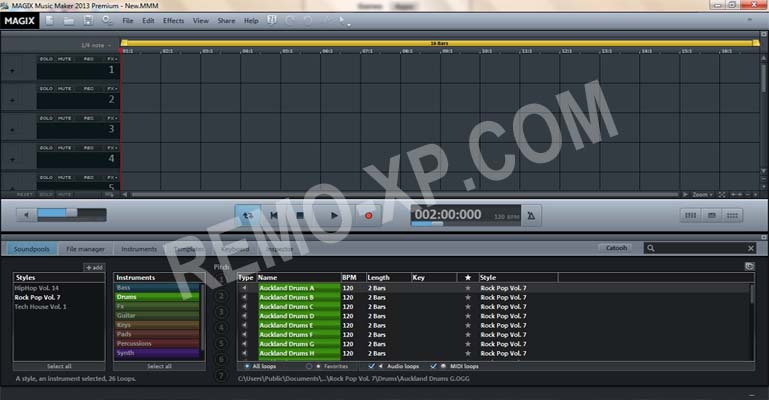Select the All loops radio button
Viewport: 769px width, 400px height.
pyautogui.click(x=247, y=366)
